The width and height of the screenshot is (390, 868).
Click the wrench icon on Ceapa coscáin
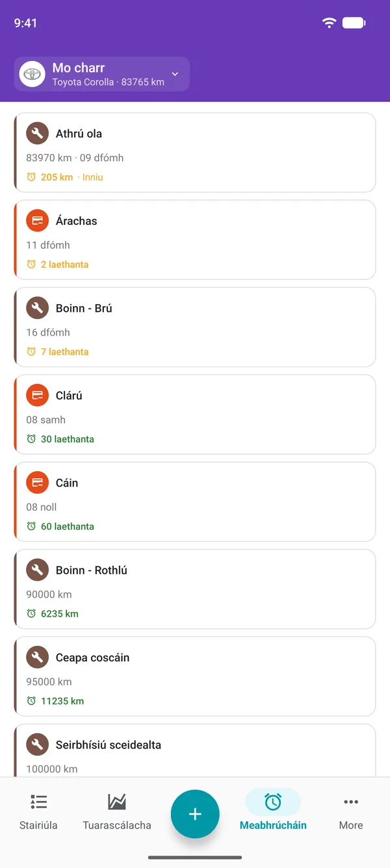37,657
